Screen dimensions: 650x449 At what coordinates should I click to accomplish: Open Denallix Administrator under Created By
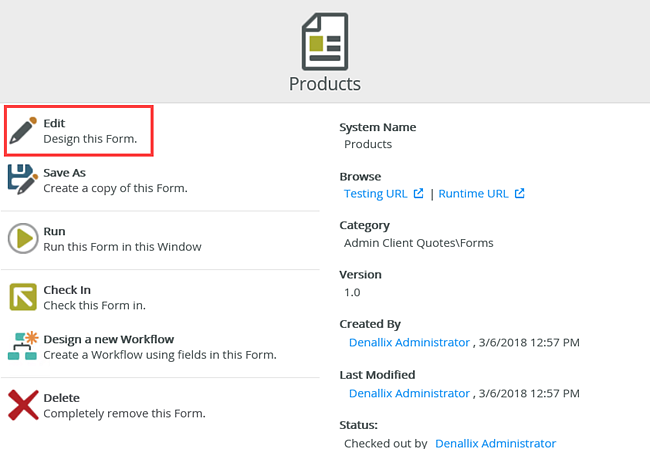[x=409, y=342]
